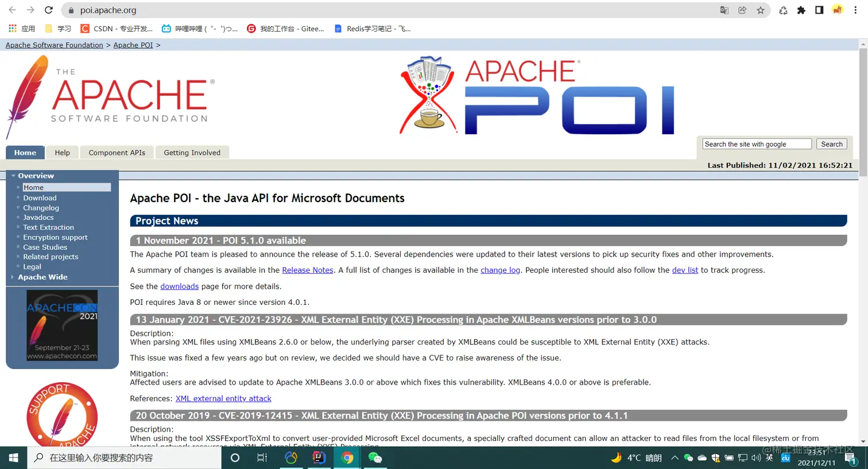This screenshot has width=868, height=469.
Task: Open the Getting Involved tab
Action: [x=192, y=153]
